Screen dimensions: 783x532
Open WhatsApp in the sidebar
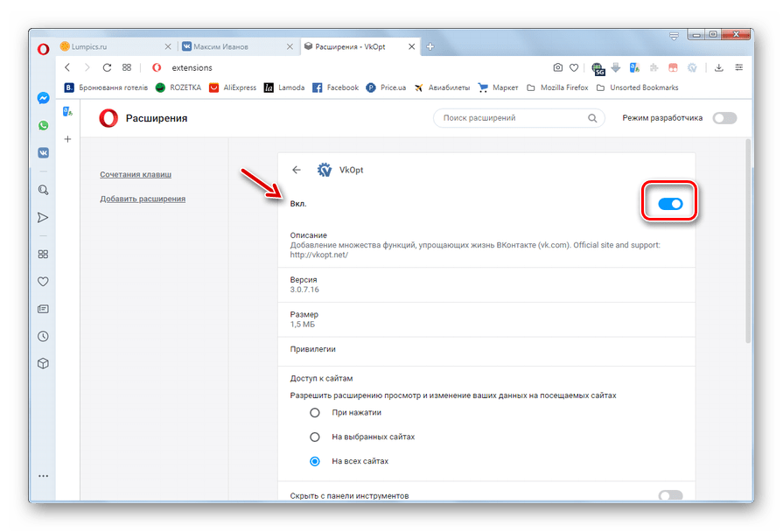pyautogui.click(x=44, y=125)
